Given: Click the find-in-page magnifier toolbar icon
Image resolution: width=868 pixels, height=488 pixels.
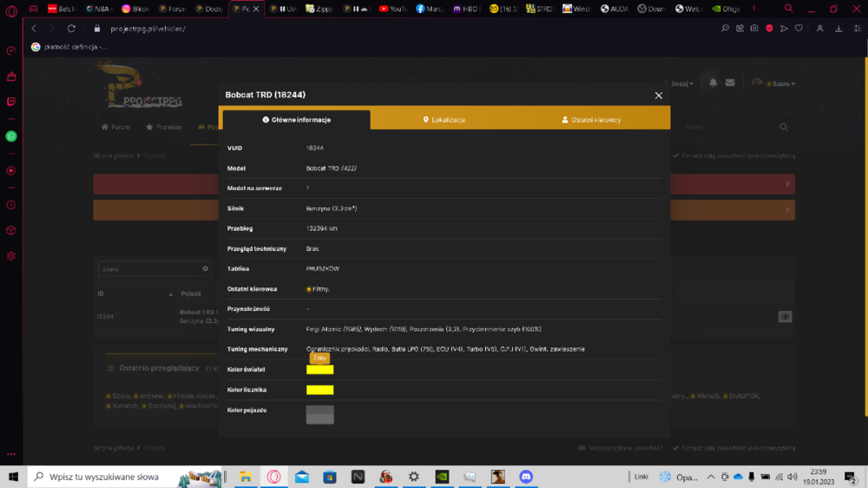Looking at the screenshot, I should [725, 29].
